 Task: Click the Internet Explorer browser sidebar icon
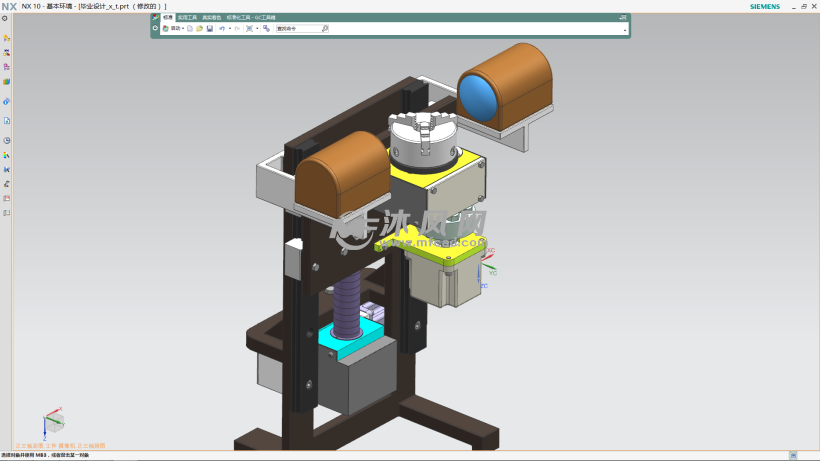coord(6,102)
